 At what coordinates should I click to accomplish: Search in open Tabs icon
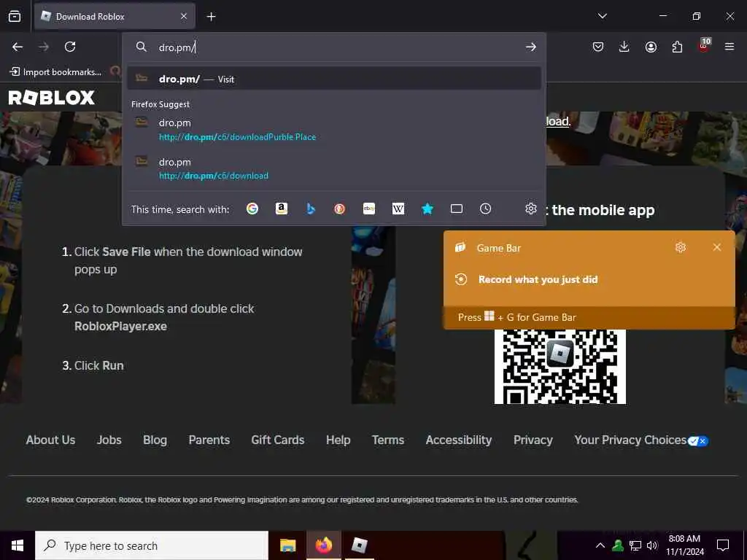457,209
